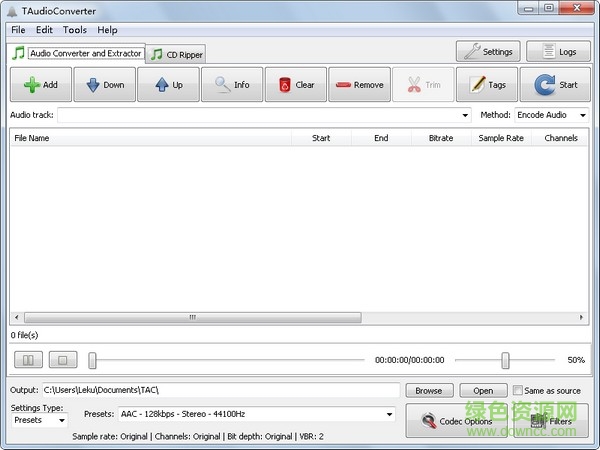Open the File menu

pyautogui.click(x=18, y=30)
